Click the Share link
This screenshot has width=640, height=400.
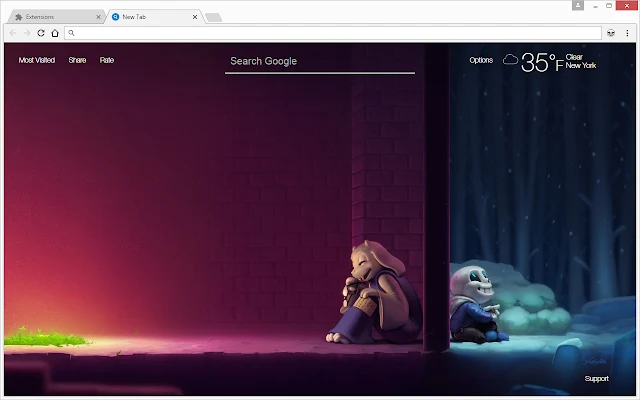pos(77,60)
